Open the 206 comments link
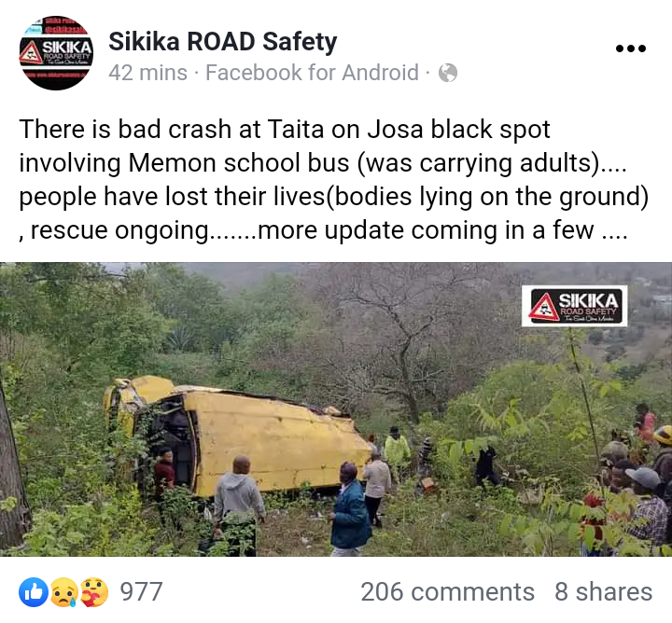Image resolution: width=672 pixels, height=623 pixels. pos(447,591)
